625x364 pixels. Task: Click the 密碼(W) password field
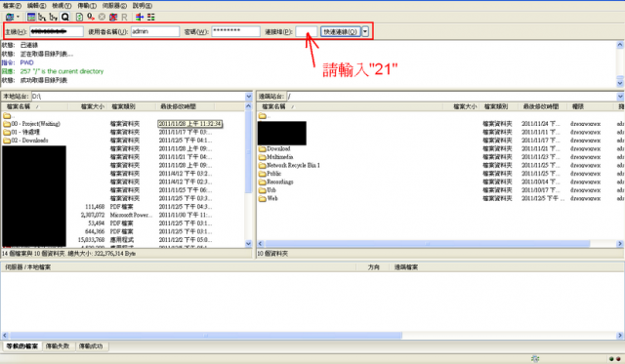[235, 31]
